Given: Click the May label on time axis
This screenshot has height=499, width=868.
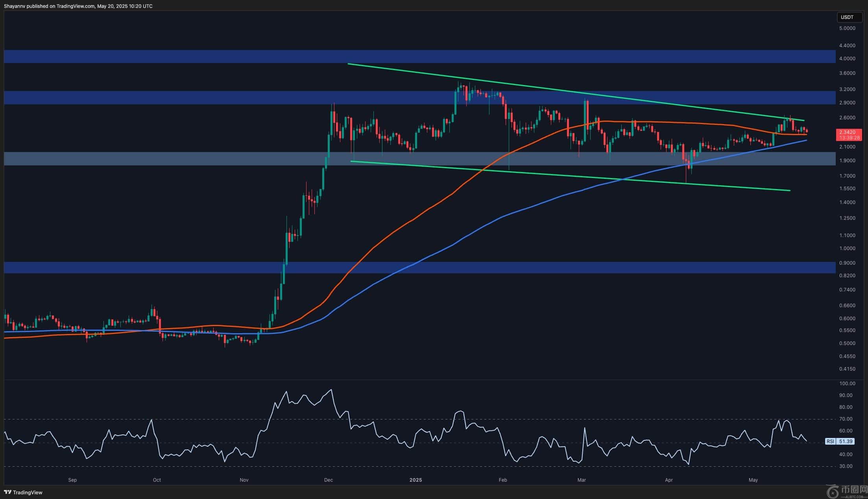Looking at the screenshot, I should tap(753, 480).
